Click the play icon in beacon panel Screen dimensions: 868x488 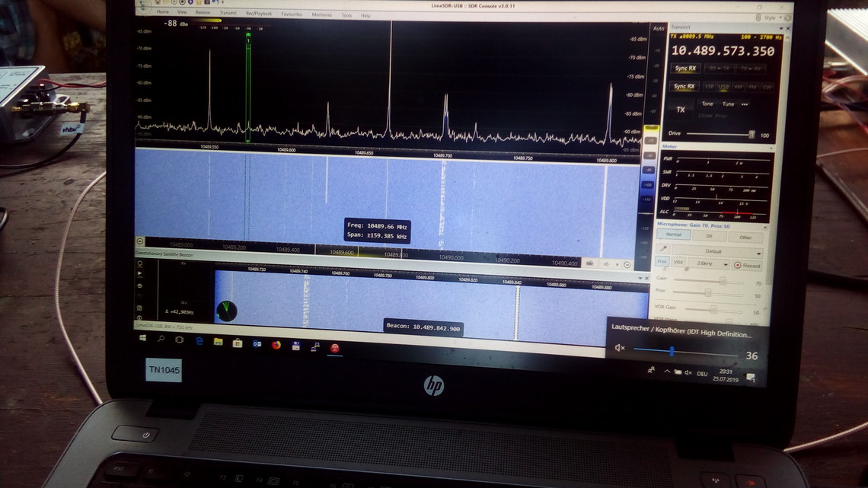click(x=139, y=274)
